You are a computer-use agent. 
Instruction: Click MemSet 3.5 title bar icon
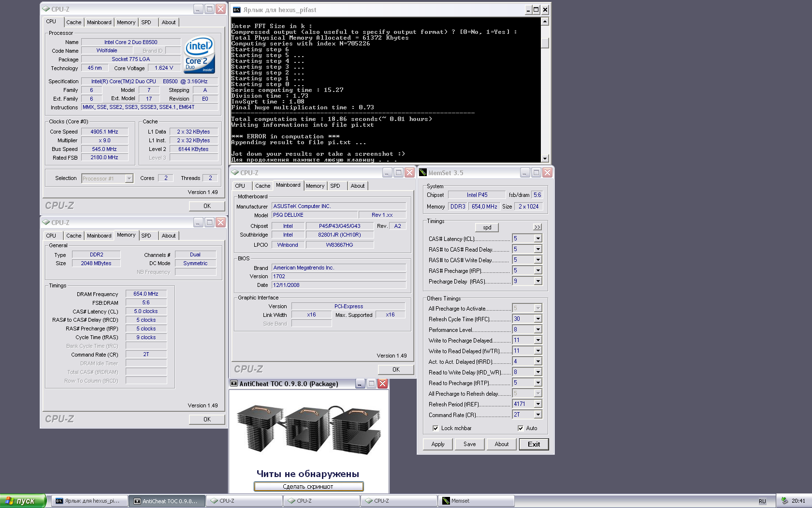point(423,173)
